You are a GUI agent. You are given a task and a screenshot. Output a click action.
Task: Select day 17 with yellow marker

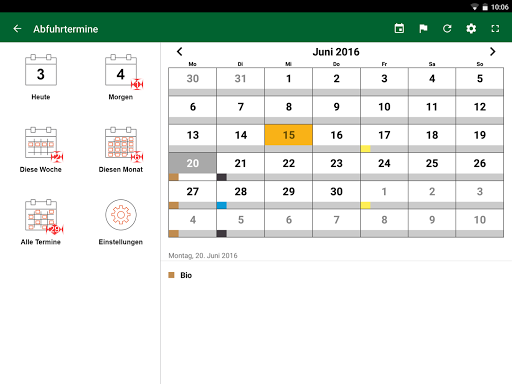(384, 138)
